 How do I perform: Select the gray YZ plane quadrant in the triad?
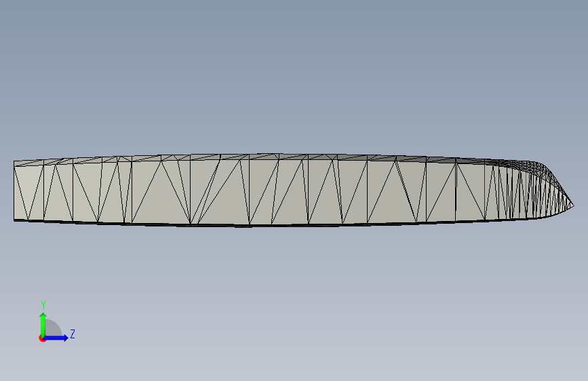click(x=54, y=327)
